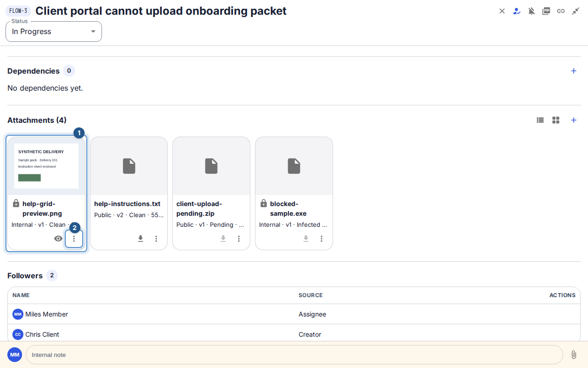Add an attachment with the plus icon
This screenshot has width=588, height=368.
point(574,120)
